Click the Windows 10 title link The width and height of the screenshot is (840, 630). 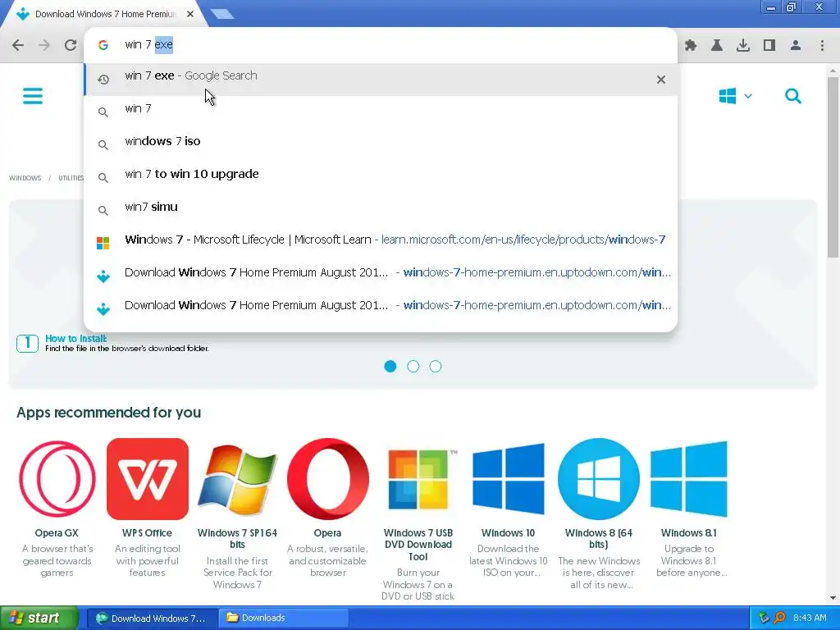coord(509,533)
